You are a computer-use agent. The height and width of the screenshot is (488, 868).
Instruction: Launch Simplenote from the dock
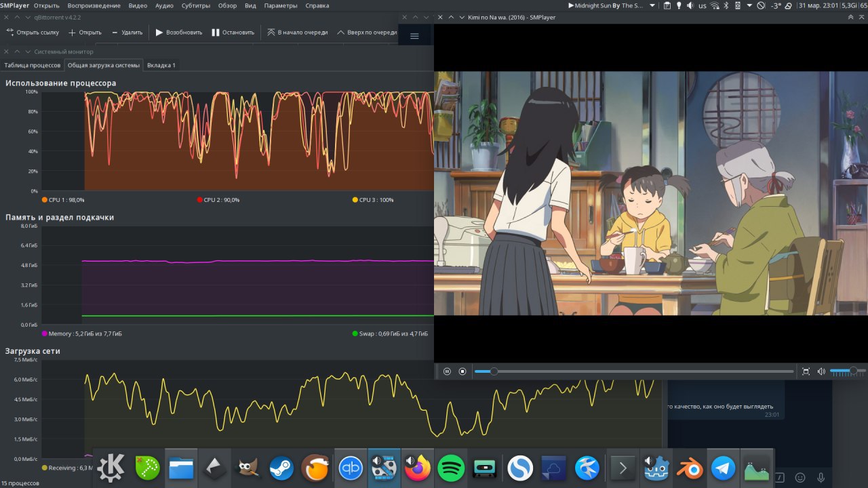click(521, 468)
